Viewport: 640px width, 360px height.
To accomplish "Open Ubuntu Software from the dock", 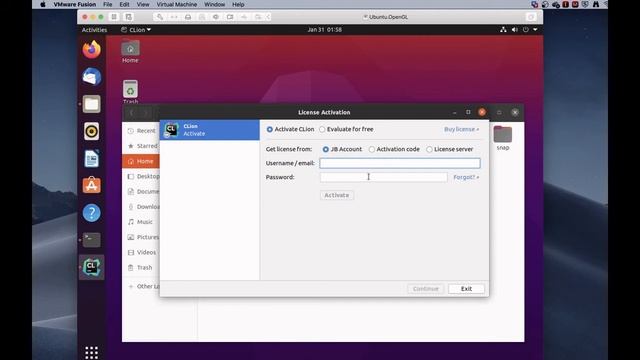I will (91, 185).
